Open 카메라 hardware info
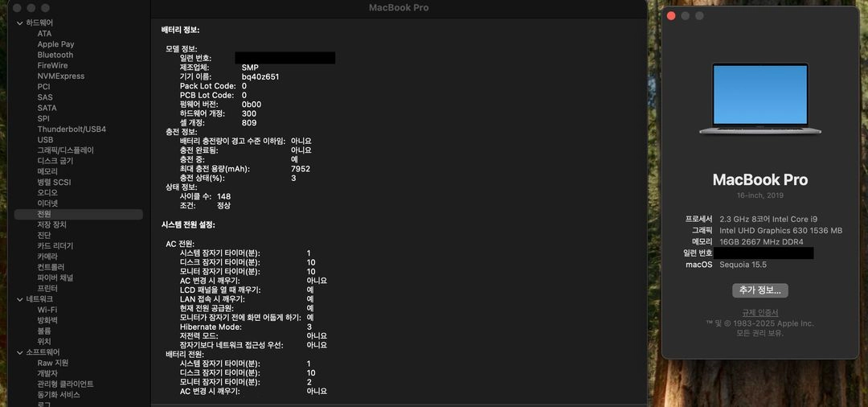 [47, 257]
